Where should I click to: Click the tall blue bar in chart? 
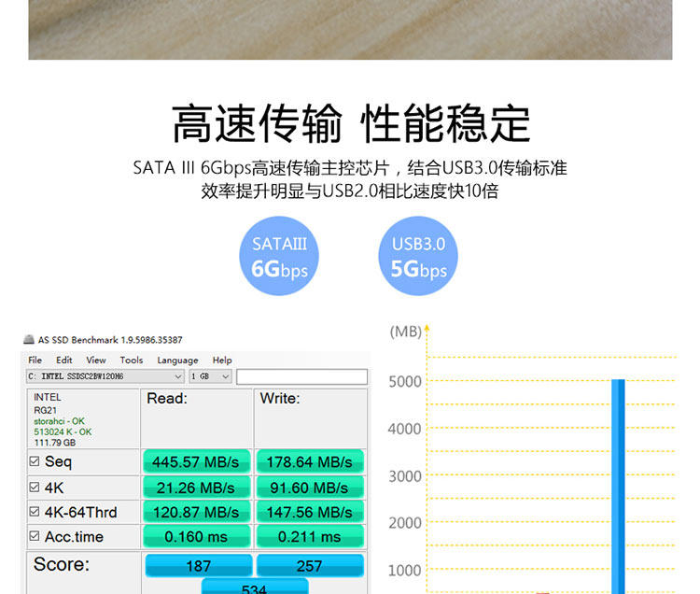click(618, 487)
